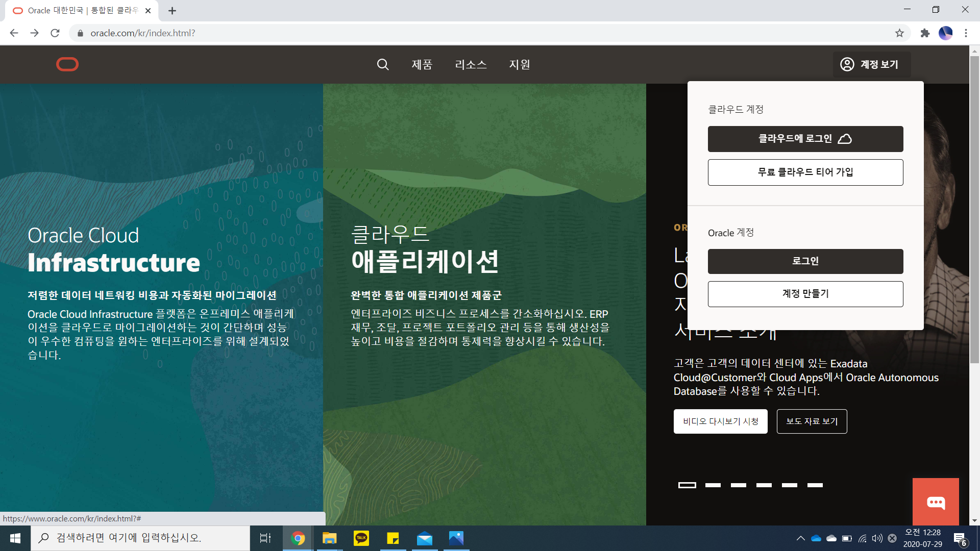Screen dimensions: 980x551
Task: Open the Chrome profile avatar
Action: click(x=946, y=33)
